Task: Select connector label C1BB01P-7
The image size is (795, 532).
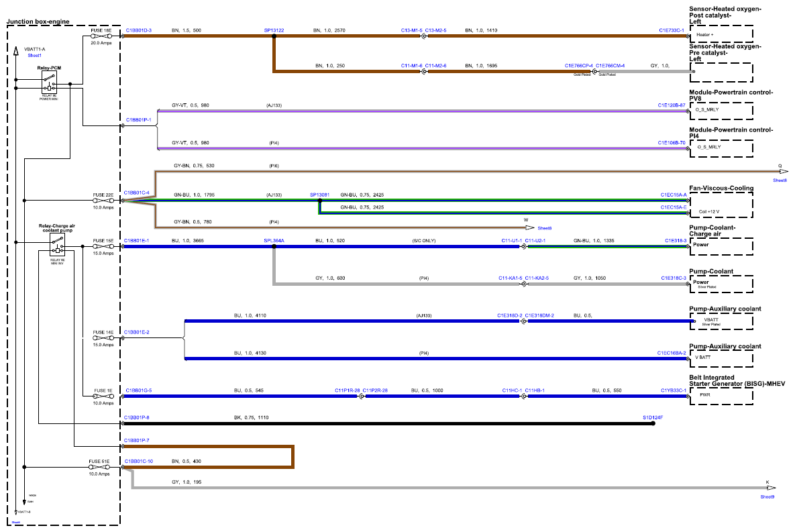Action: click(136, 440)
